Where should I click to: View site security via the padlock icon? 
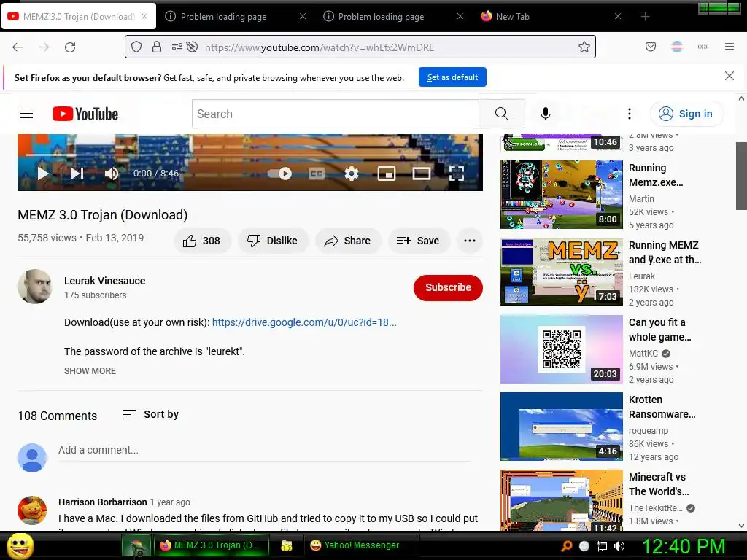tap(157, 47)
